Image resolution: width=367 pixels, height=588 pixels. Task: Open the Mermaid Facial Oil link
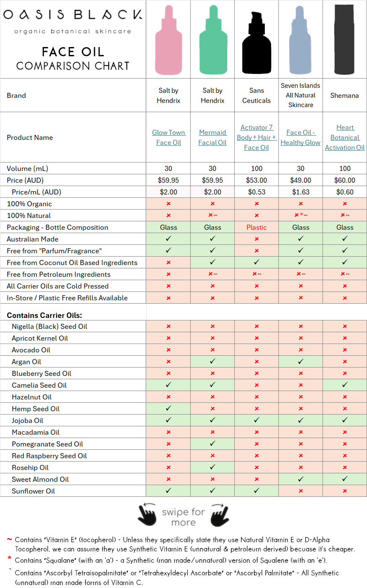coord(212,137)
